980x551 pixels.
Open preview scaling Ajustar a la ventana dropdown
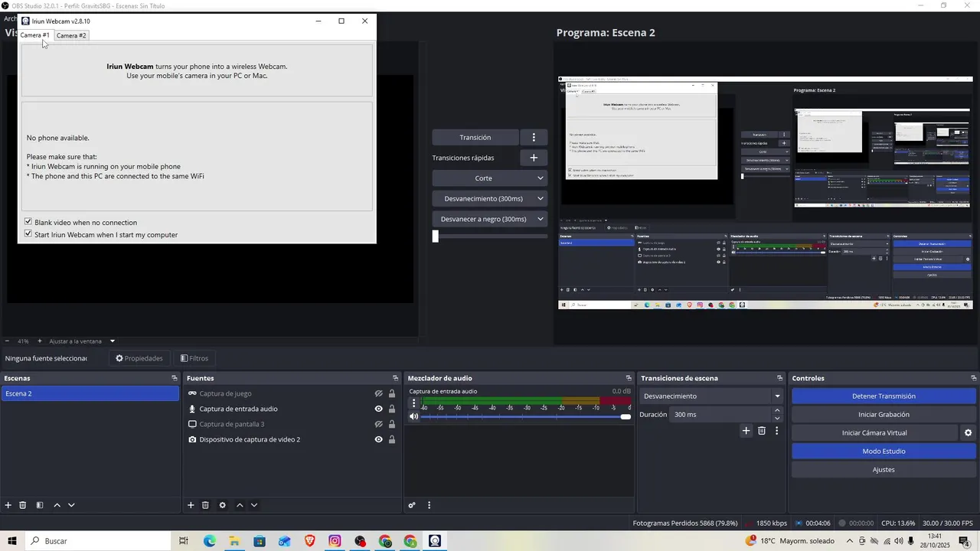coord(81,341)
